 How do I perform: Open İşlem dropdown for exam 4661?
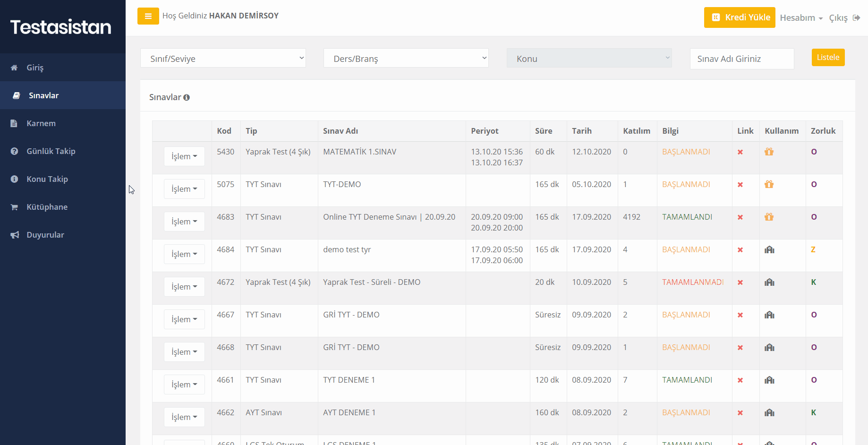point(184,385)
